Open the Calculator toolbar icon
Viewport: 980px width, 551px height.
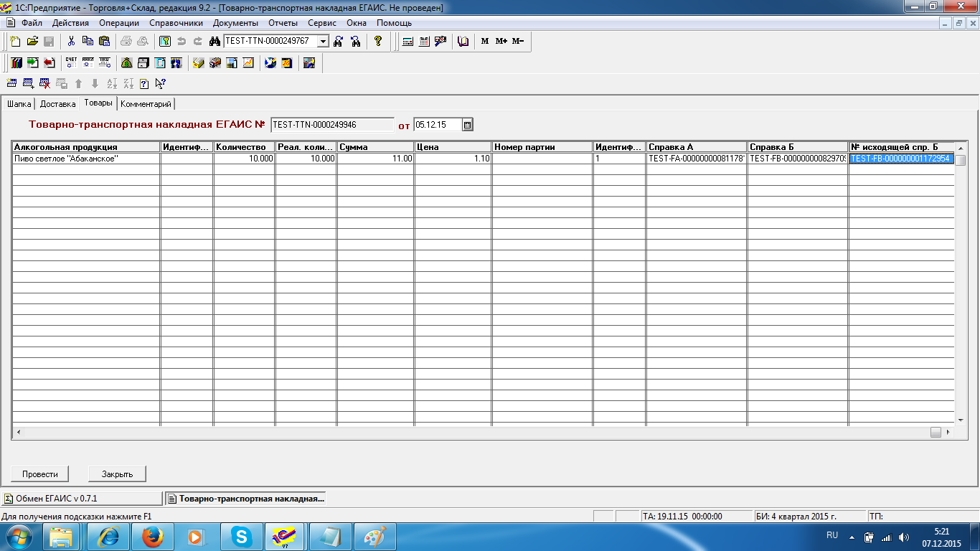[x=407, y=41]
